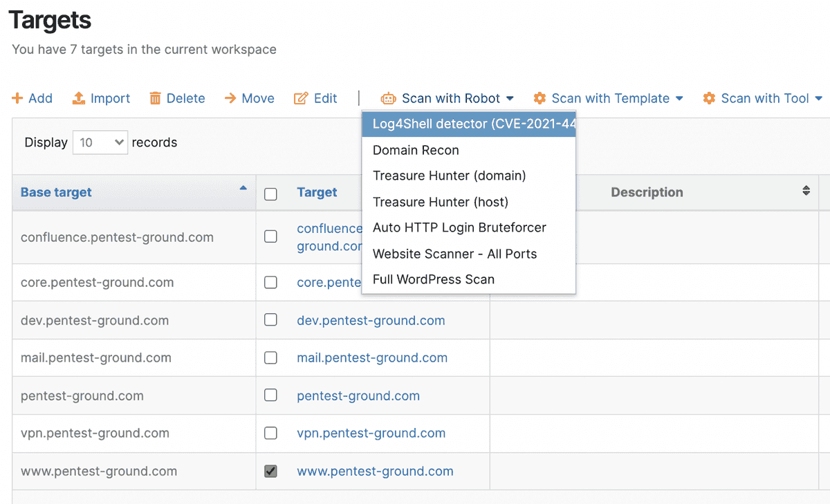Check the checkbox for dev.pentest-ground.com
The width and height of the screenshot is (830, 504).
[x=270, y=320]
